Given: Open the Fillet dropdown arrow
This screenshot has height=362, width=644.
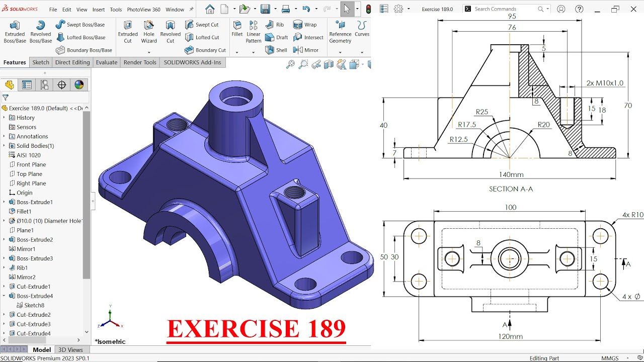Looking at the screenshot, I should (237, 52).
